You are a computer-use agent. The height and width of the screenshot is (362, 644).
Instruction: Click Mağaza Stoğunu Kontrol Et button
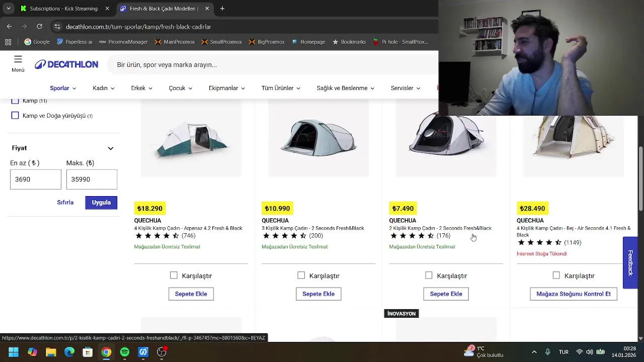coord(574,294)
